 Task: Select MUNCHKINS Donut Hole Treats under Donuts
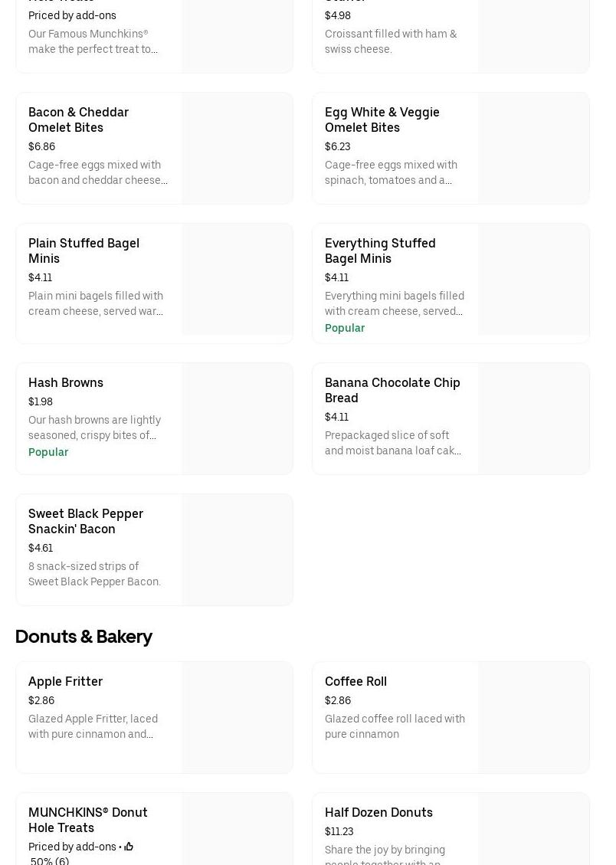(88, 820)
